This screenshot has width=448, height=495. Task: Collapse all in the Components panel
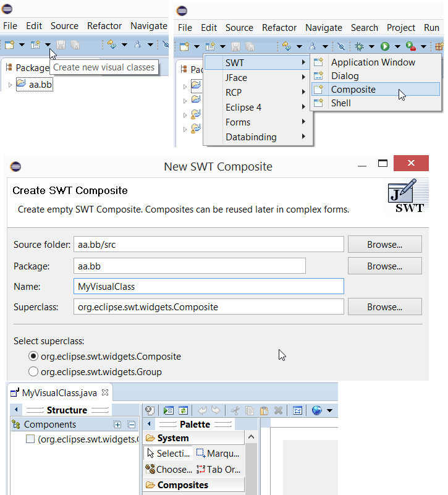pyautogui.click(x=131, y=425)
